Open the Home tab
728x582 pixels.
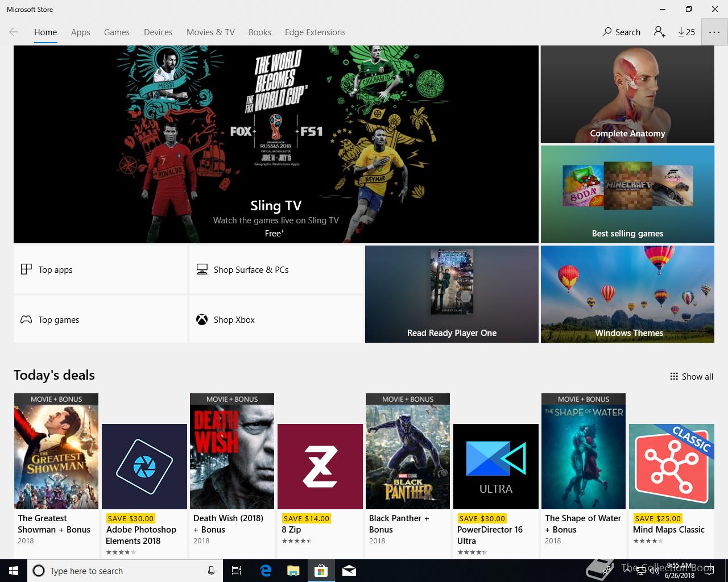click(45, 32)
